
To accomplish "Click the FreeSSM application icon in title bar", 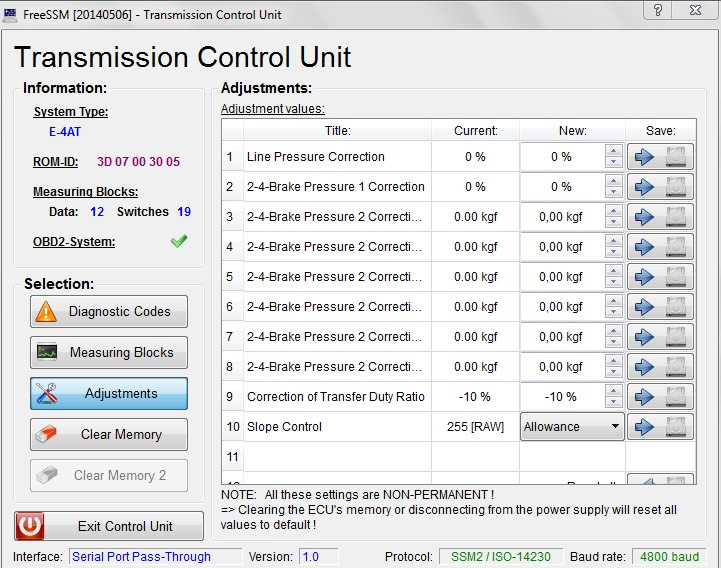I will pos(10,15).
